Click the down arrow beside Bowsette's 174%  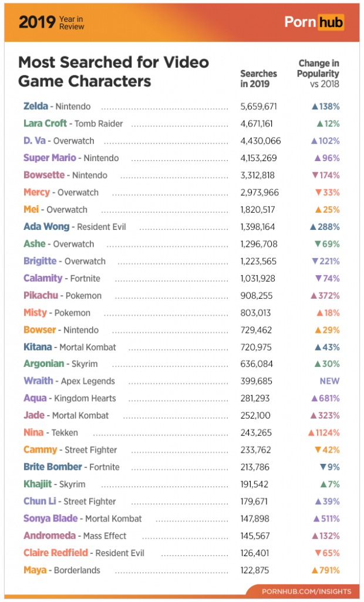point(315,175)
